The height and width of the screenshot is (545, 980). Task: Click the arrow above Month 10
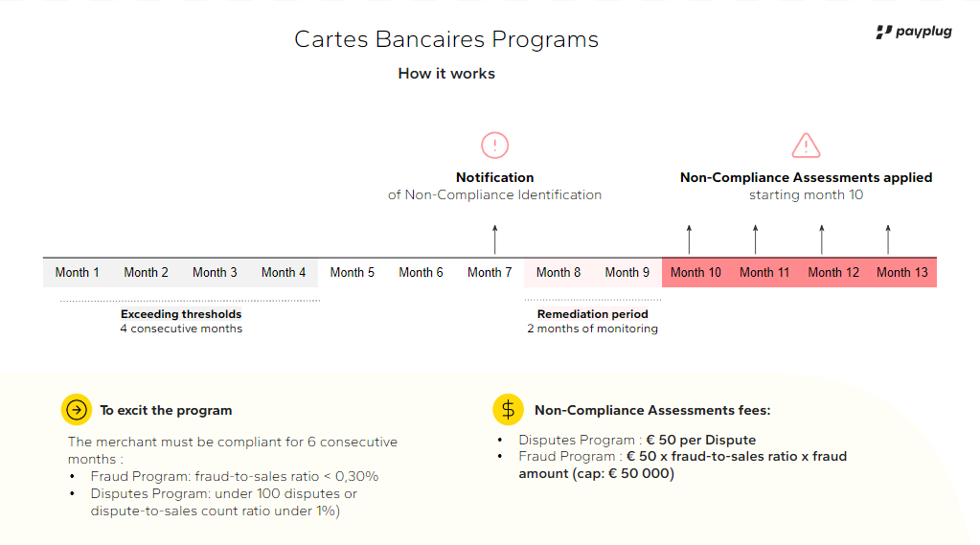pos(689,239)
